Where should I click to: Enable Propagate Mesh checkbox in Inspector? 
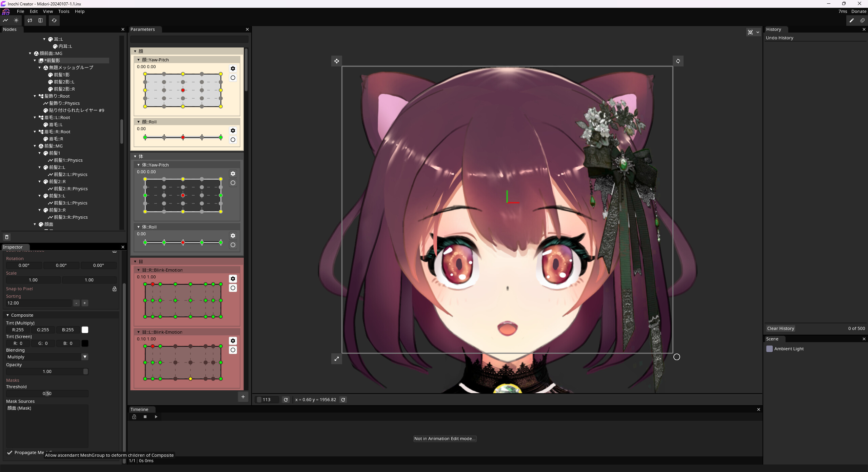pyautogui.click(x=9, y=453)
